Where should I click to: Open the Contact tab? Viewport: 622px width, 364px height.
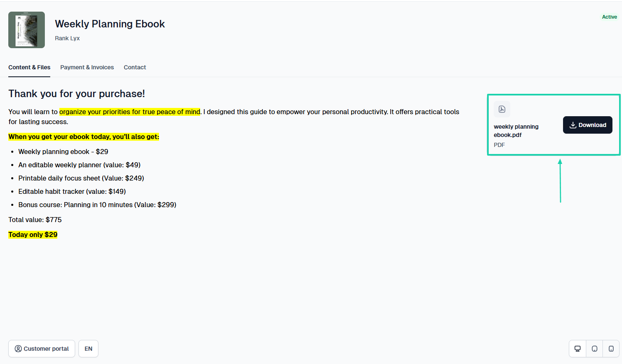pos(135,67)
